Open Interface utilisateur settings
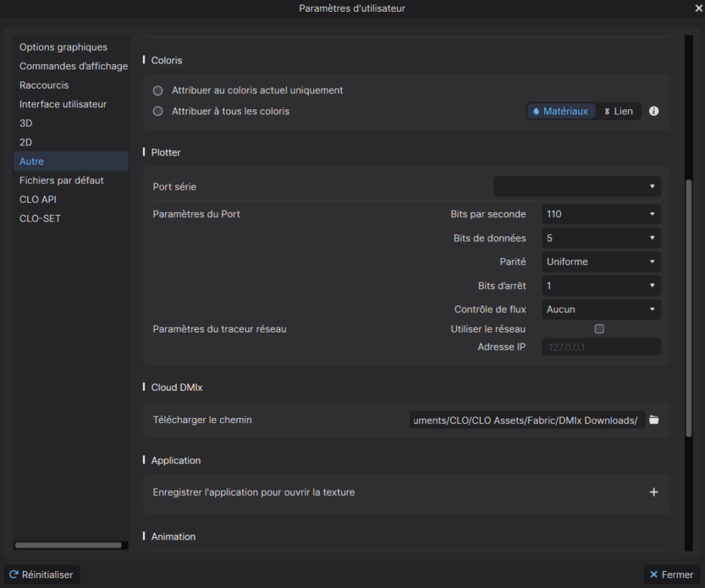This screenshot has width=705, height=588. [x=71, y=104]
